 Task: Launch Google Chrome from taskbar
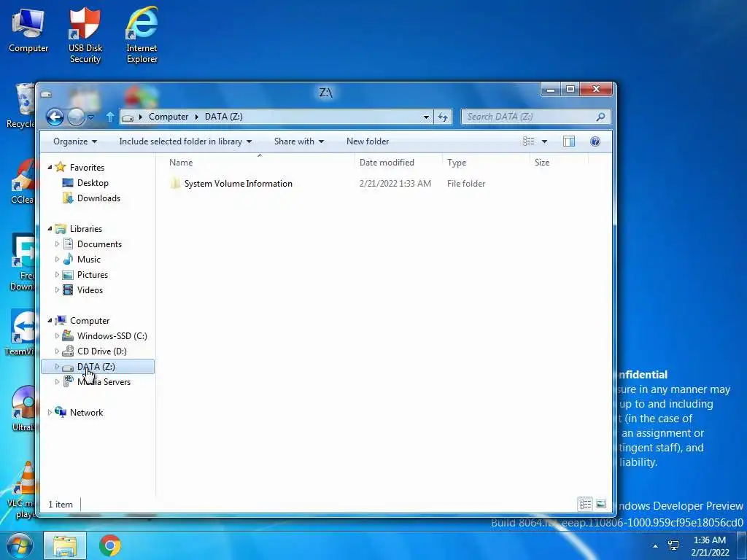[x=110, y=545]
